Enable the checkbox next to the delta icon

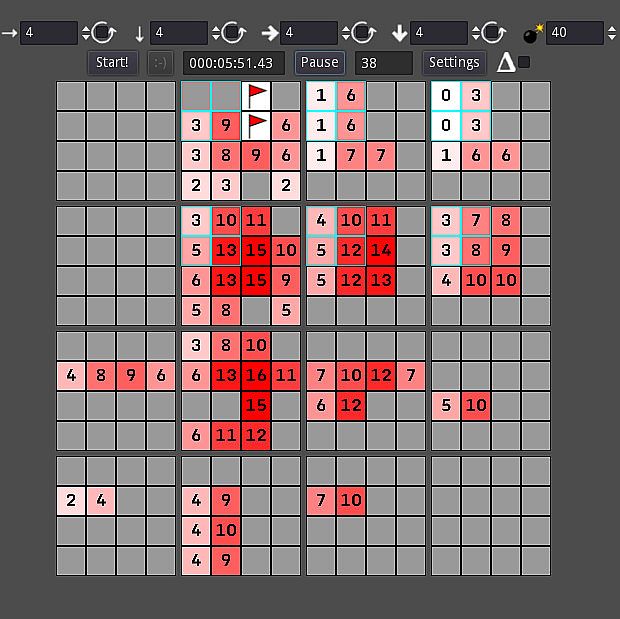pos(524,62)
